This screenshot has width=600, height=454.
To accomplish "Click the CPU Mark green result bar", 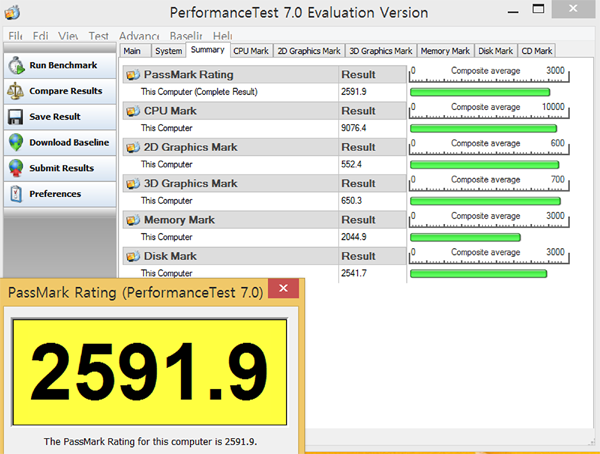I will tap(483, 129).
